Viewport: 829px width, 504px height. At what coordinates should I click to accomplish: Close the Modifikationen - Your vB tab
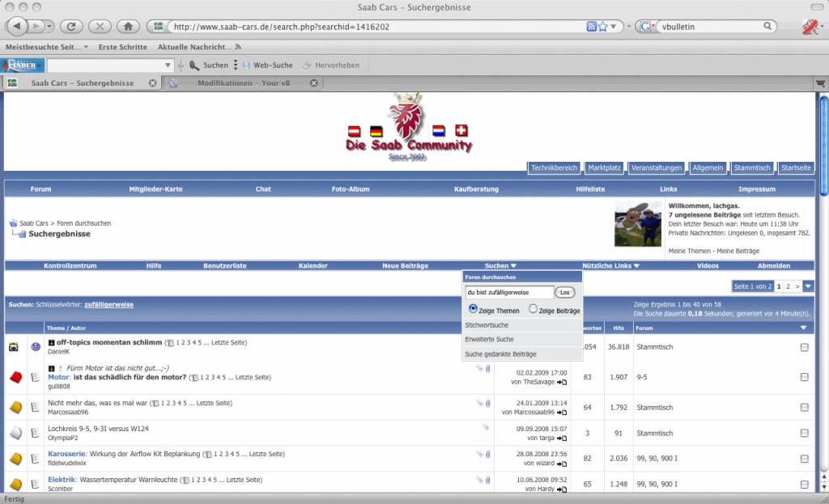pyautogui.click(x=313, y=83)
